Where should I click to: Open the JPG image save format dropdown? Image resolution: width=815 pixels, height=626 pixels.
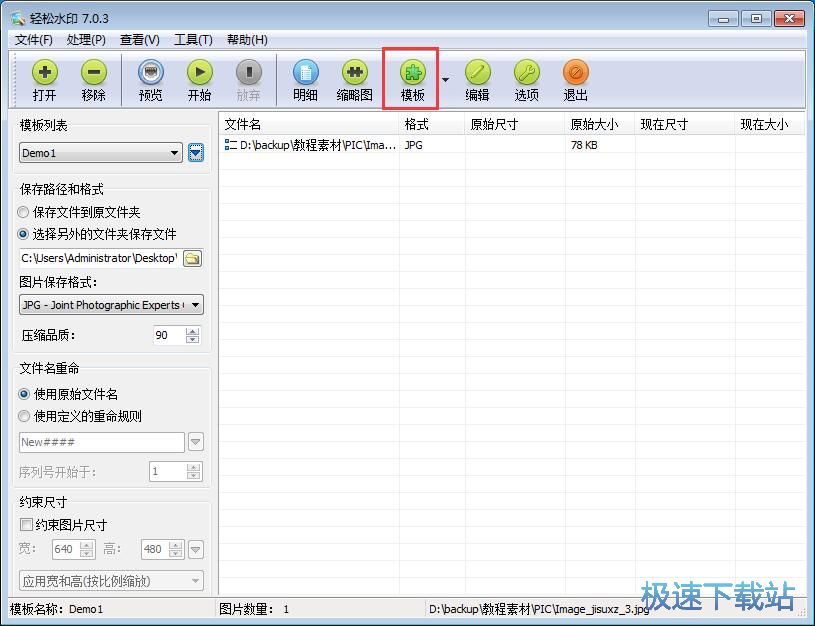point(111,305)
